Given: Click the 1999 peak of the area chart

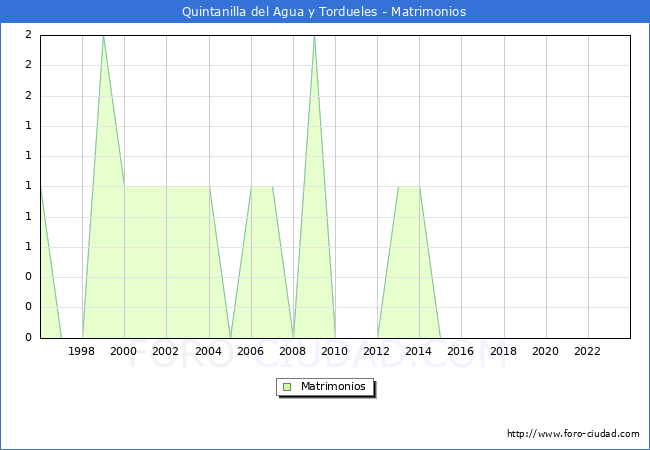Looking at the screenshot, I should point(103,36).
